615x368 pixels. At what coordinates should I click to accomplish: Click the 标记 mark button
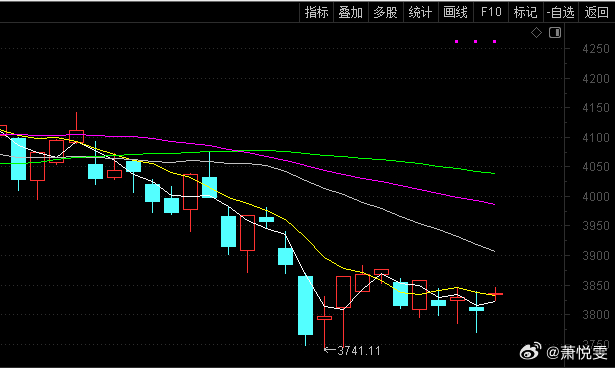(x=526, y=12)
